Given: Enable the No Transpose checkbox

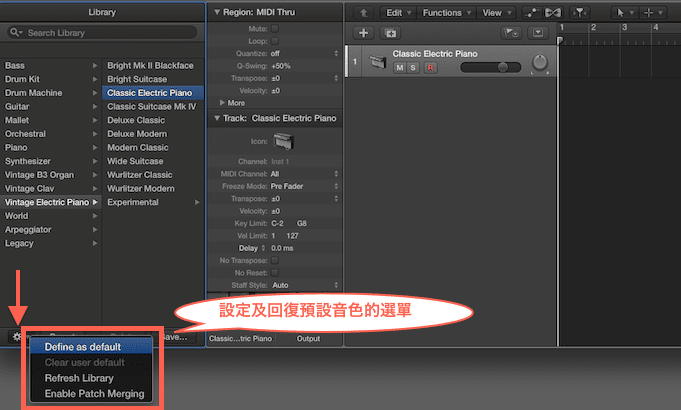Looking at the screenshot, I should coord(274,260).
